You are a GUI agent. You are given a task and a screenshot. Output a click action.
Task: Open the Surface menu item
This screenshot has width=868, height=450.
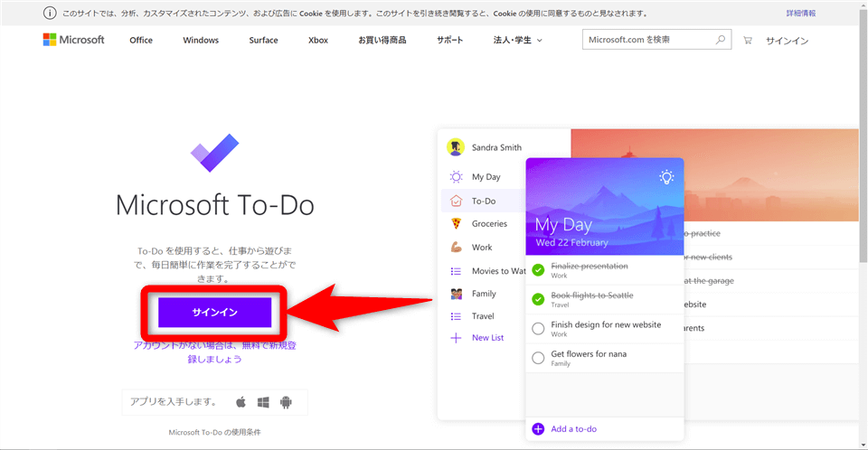coord(263,41)
